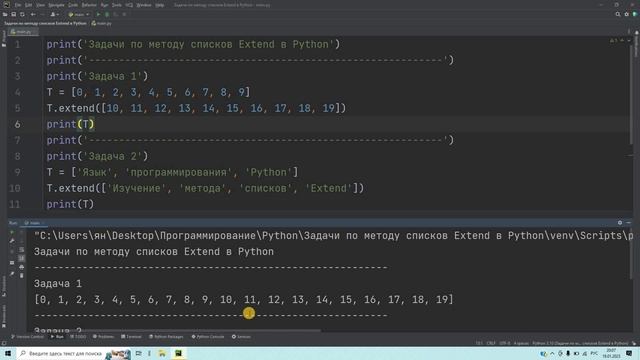Image resolution: width=640 pixels, height=360 pixels.
Task: Navigate forward with the arrow icon
Action: [42, 14]
